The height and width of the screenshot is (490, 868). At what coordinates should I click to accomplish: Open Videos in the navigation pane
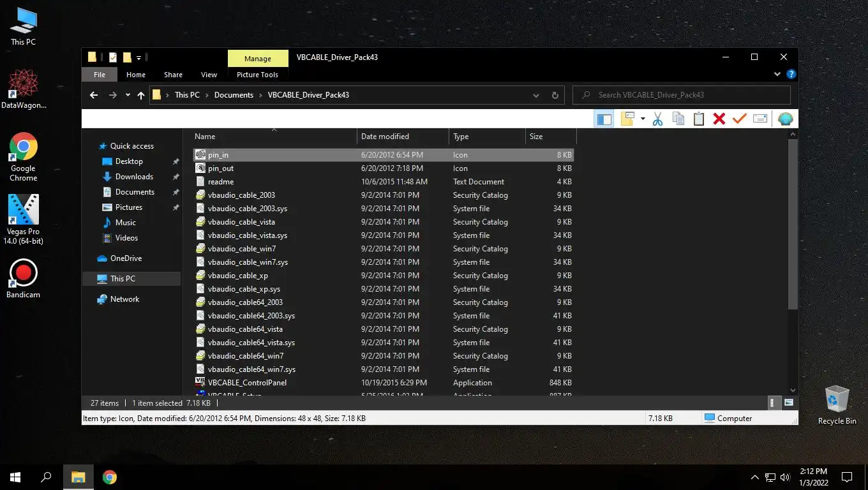[126, 238]
